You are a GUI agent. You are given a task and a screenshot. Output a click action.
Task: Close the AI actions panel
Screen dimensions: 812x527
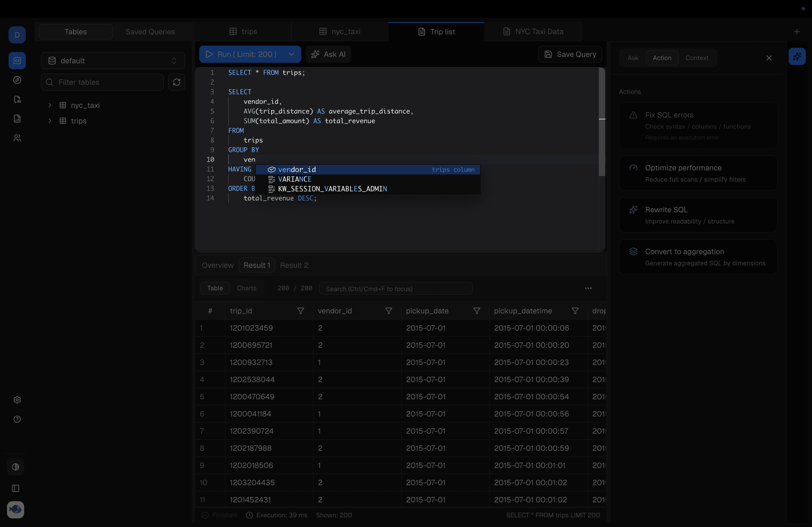point(769,58)
